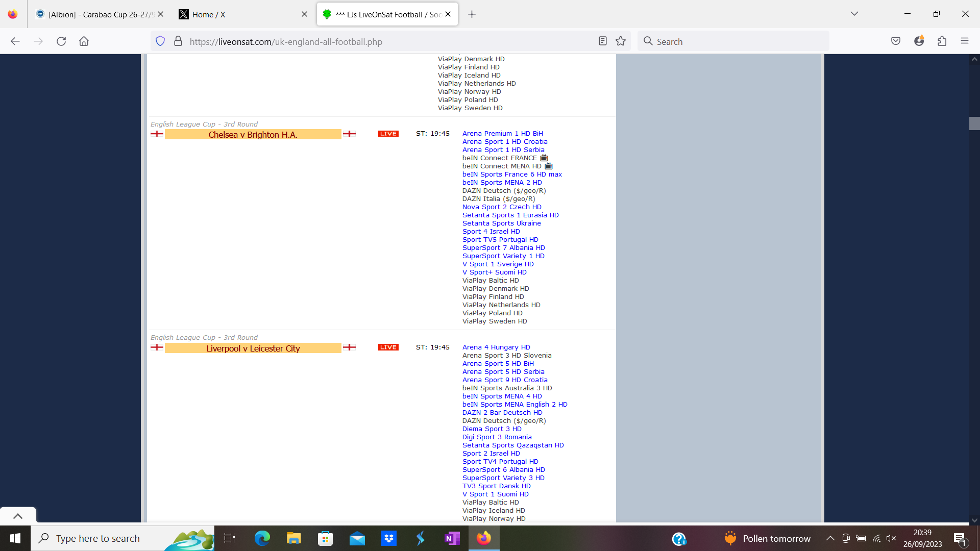Switch to the Albion Carabao Cup tab
This screenshot has height=551, width=980.
tap(100, 14)
